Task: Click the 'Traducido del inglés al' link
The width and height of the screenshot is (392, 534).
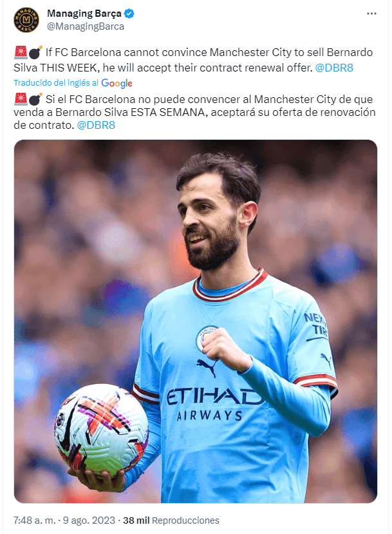Action: pyautogui.click(x=56, y=82)
